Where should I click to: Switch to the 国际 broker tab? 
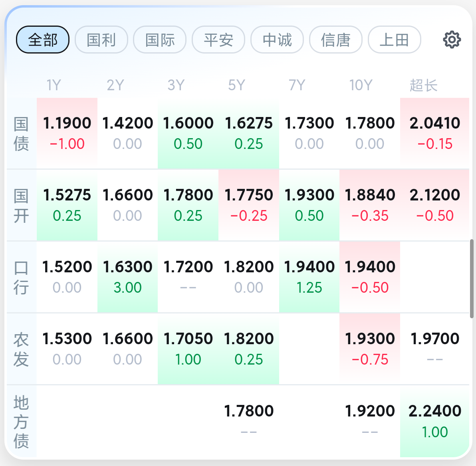(160, 40)
